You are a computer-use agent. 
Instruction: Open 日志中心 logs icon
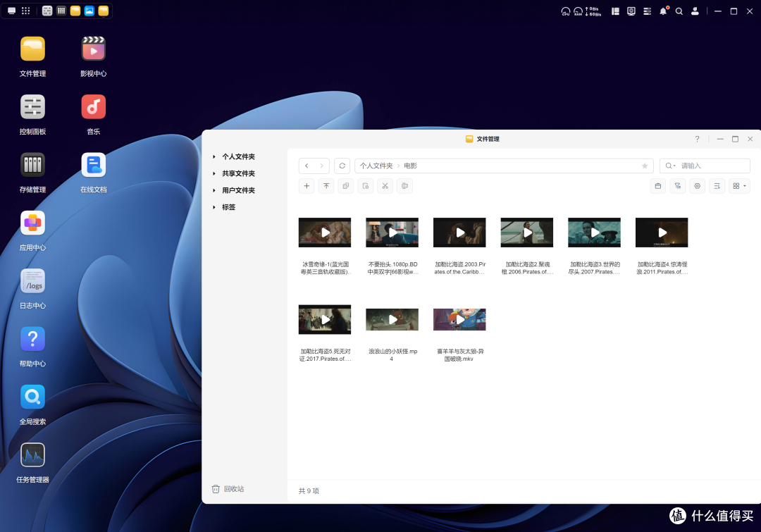[32, 281]
